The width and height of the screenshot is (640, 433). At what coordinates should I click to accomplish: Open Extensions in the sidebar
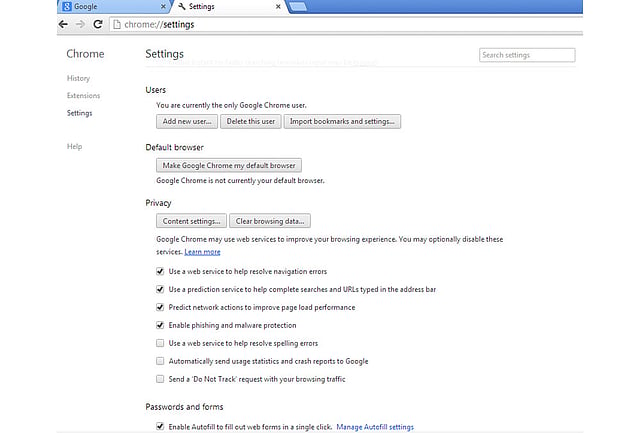83,95
